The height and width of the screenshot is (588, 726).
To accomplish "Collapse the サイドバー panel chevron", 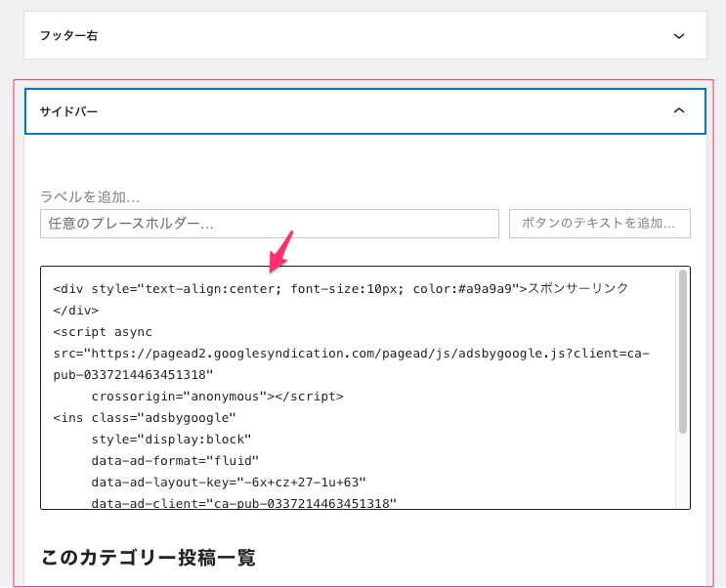I will pyautogui.click(x=679, y=111).
